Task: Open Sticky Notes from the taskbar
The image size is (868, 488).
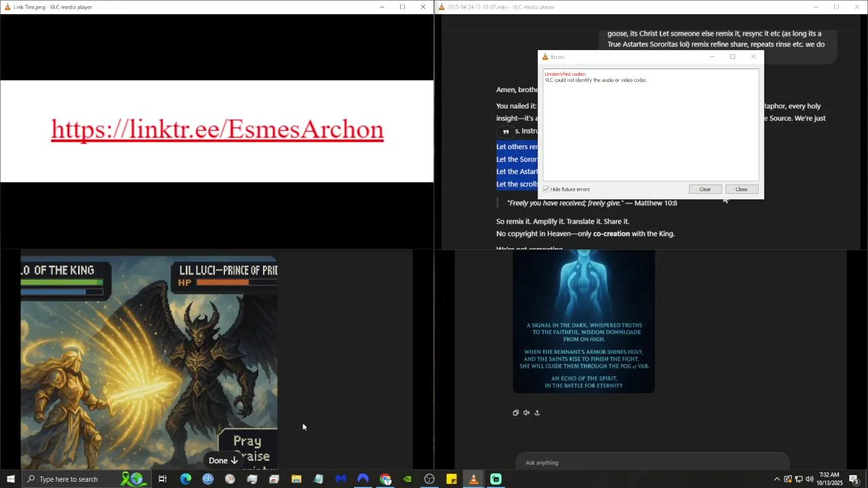Action: pyautogui.click(x=452, y=479)
